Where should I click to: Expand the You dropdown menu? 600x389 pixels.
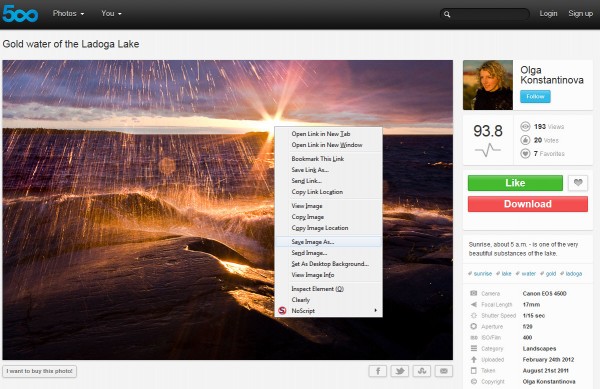[x=111, y=13]
